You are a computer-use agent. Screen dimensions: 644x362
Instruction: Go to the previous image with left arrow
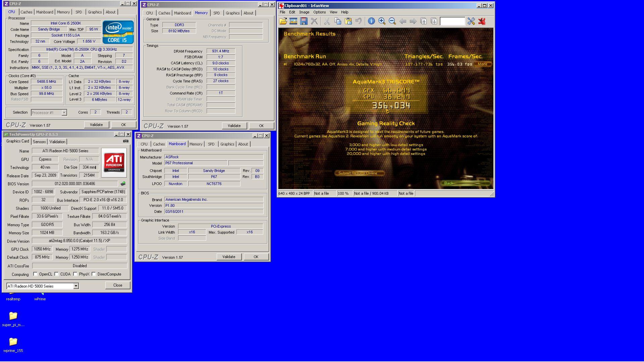402,21
